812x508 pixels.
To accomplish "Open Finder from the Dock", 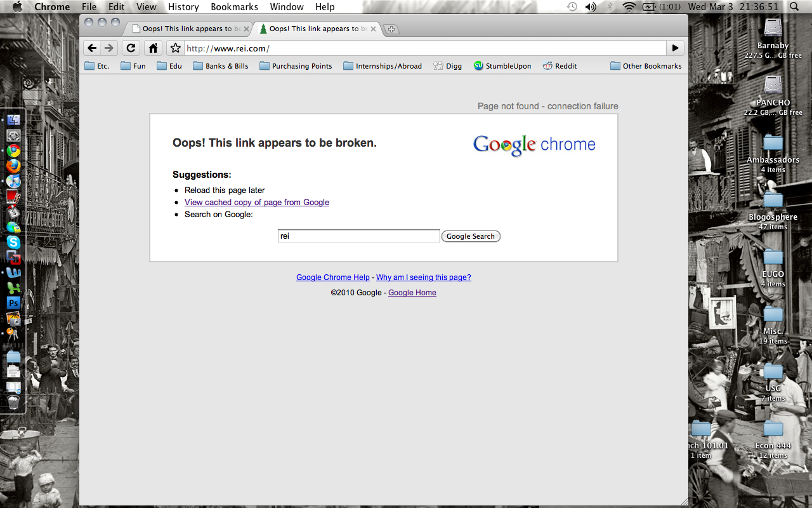I will coord(13,120).
